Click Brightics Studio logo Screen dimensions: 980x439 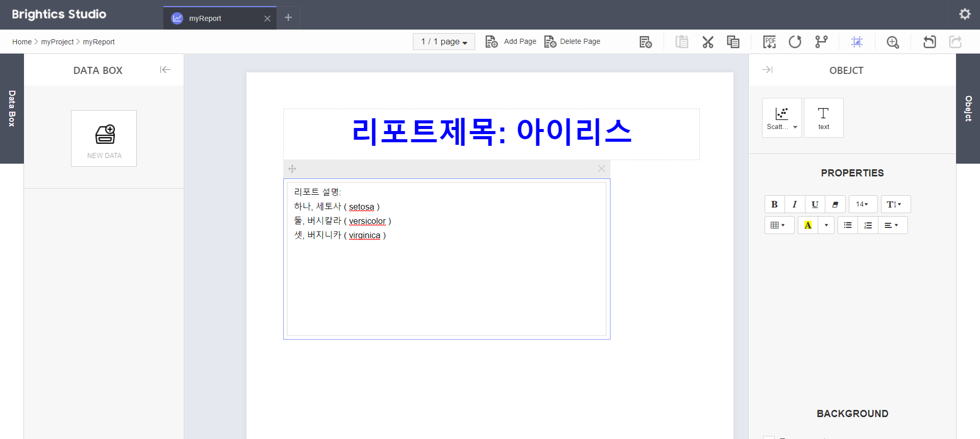click(59, 14)
